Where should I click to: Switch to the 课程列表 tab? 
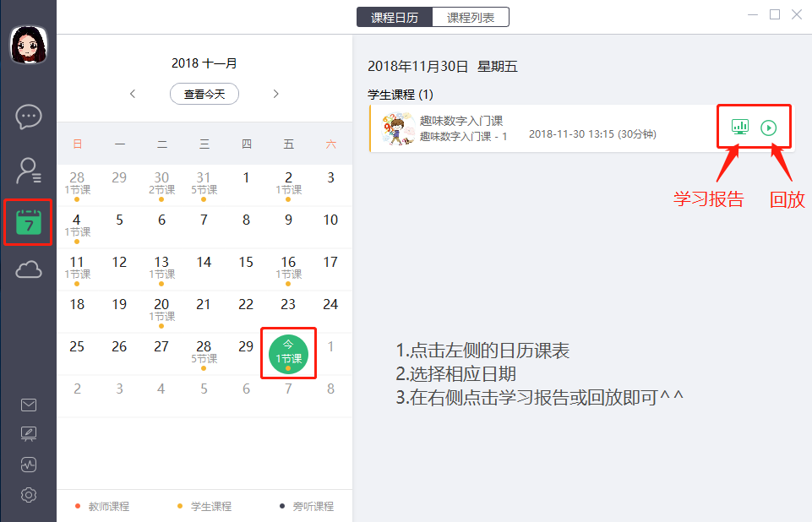tap(471, 18)
